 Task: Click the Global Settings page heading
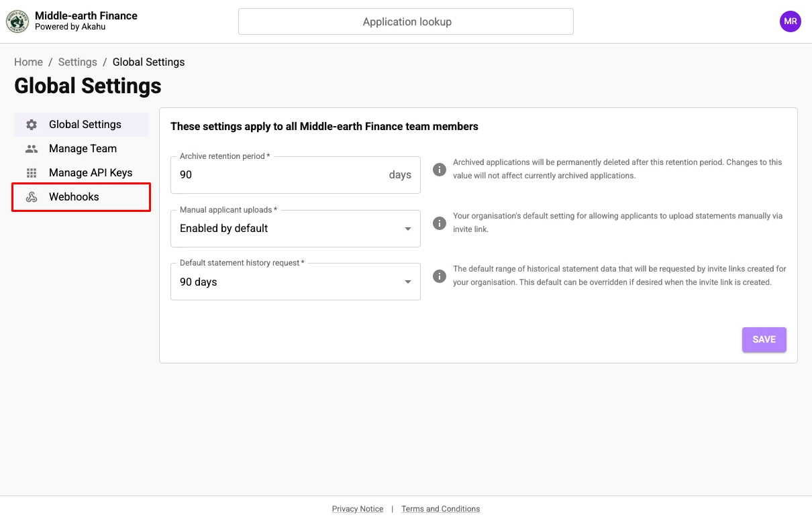[88, 86]
